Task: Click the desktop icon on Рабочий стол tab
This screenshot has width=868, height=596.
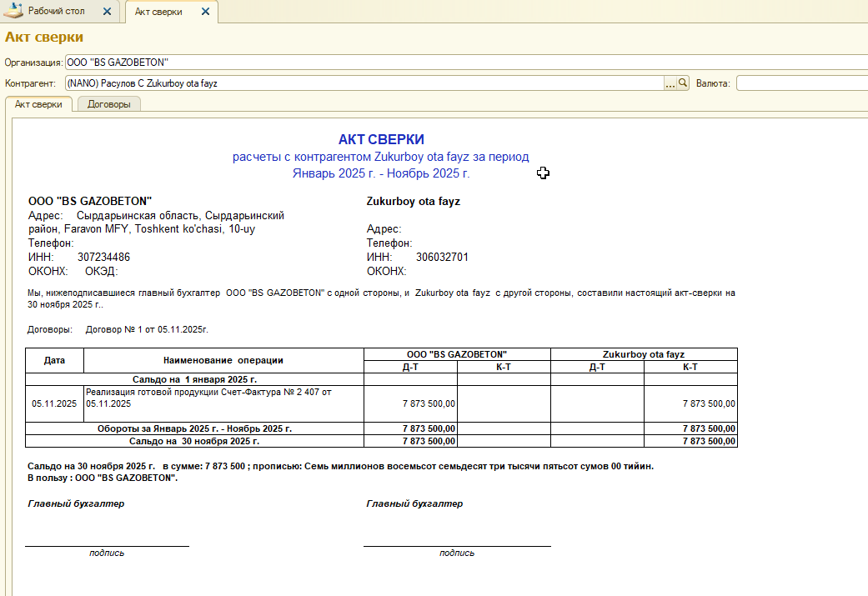Action: click(x=13, y=11)
